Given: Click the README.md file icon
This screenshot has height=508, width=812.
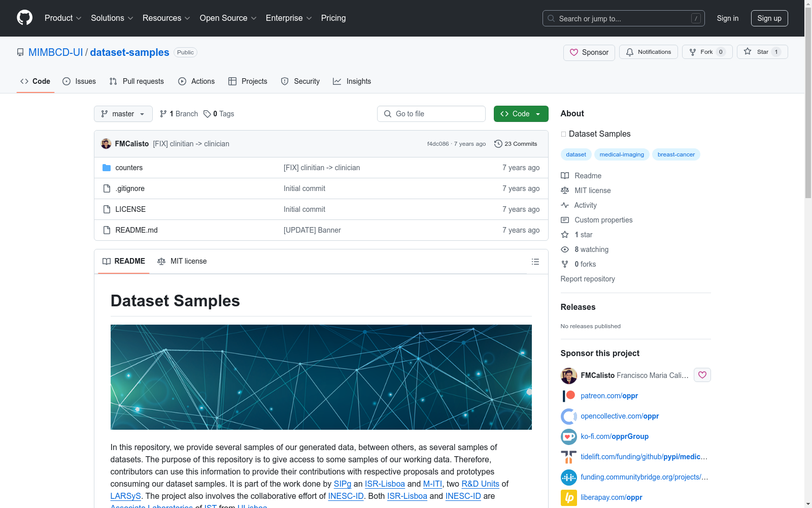Looking at the screenshot, I should 107,230.
